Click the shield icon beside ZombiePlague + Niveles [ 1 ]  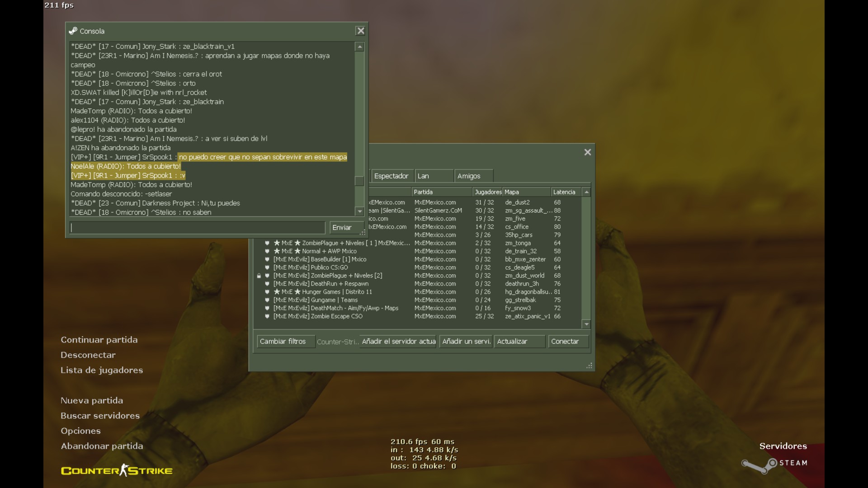pyautogui.click(x=267, y=243)
